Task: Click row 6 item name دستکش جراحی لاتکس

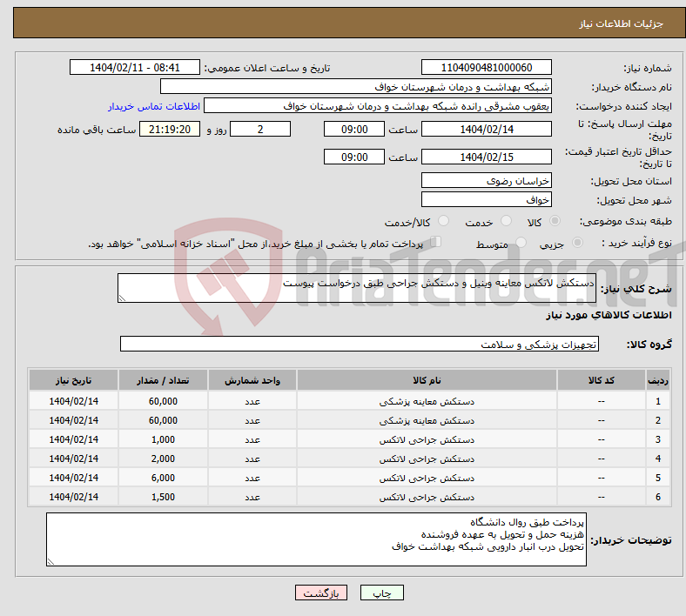Action: [x=427, y=497]
